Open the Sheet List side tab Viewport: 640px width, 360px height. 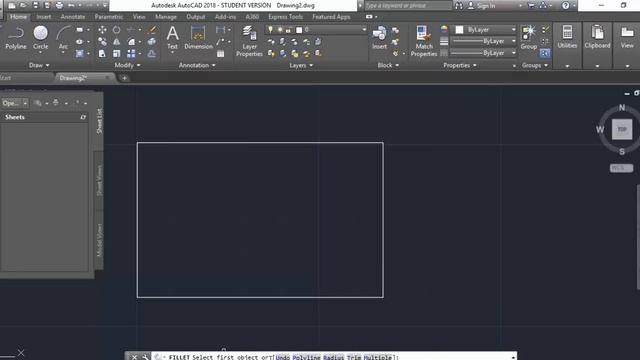pyautogui.click(x=99, y=121)
